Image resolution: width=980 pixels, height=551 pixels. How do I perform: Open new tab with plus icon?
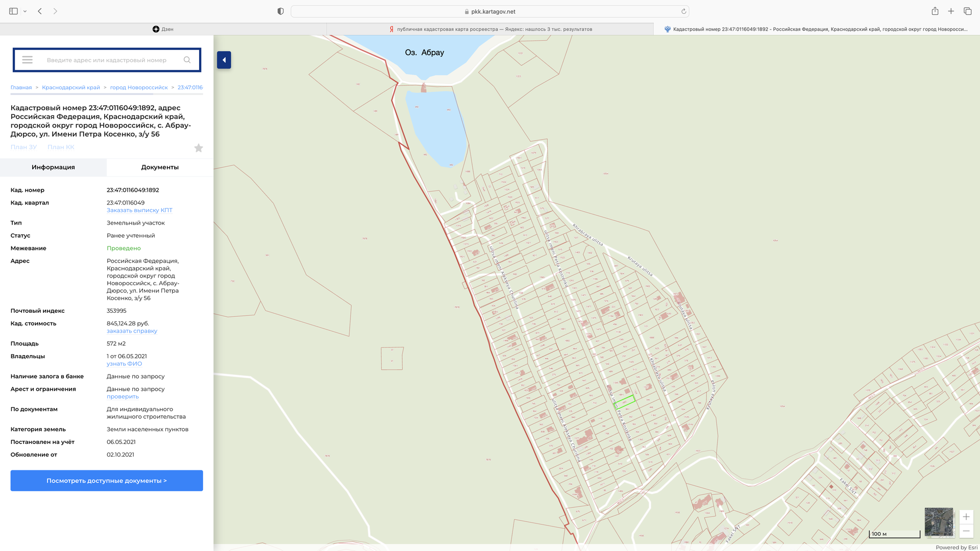pyautogui.click(x=951, y=11)
